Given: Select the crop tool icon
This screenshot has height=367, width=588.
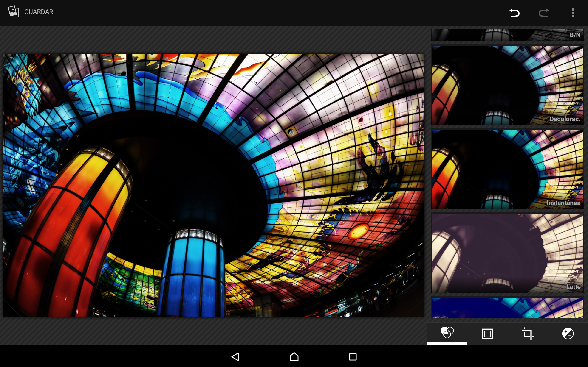Looking at the screenshot, I should [x=527, y=334].
